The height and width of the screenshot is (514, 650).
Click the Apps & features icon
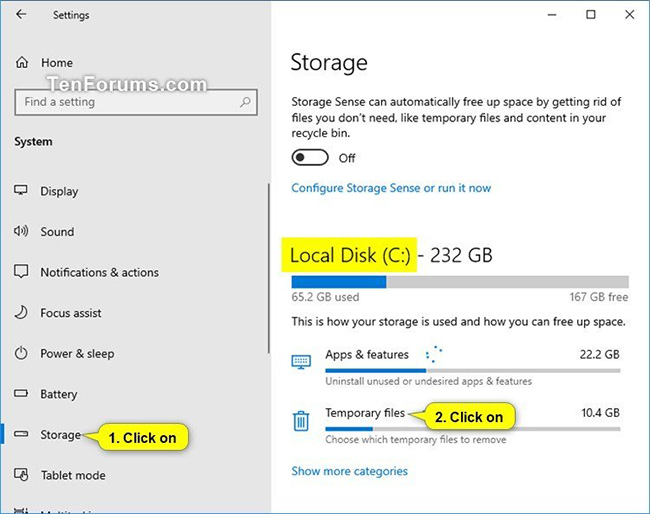coord(301,361)
